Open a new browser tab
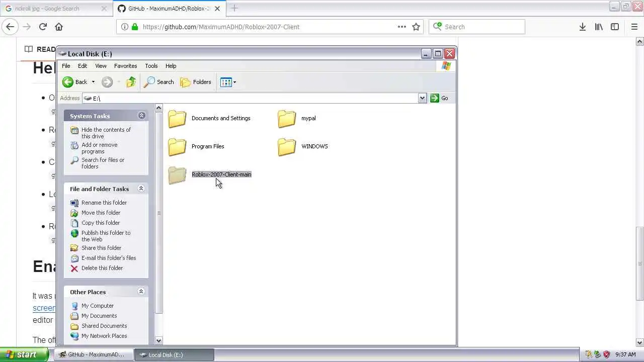The height and width of the screenshot is (362, 644). 234,8
